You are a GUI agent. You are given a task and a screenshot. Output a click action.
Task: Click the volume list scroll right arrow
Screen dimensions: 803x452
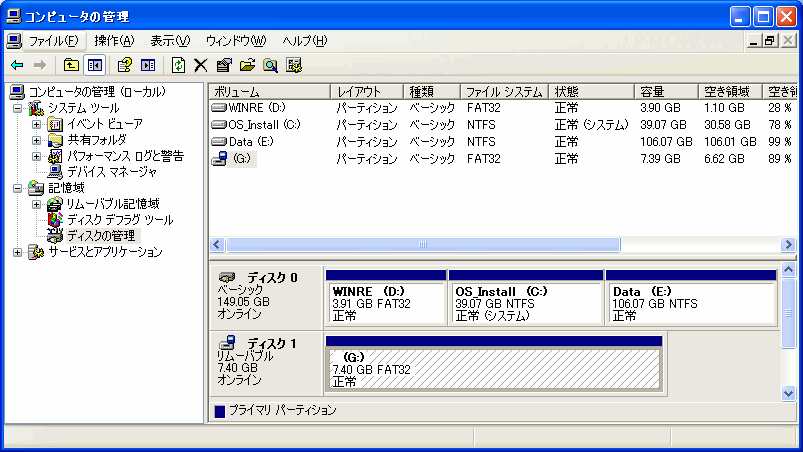click(x=788, y=245)
